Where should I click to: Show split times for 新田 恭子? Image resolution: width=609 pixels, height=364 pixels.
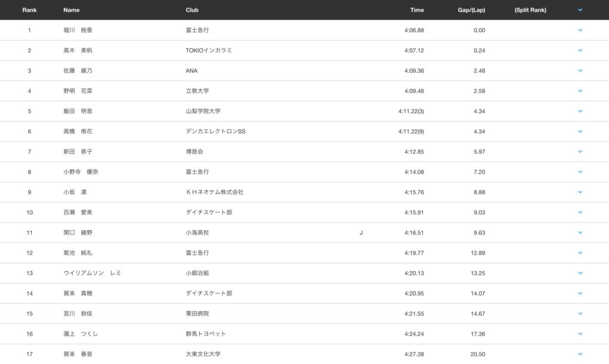click(580, 152)
